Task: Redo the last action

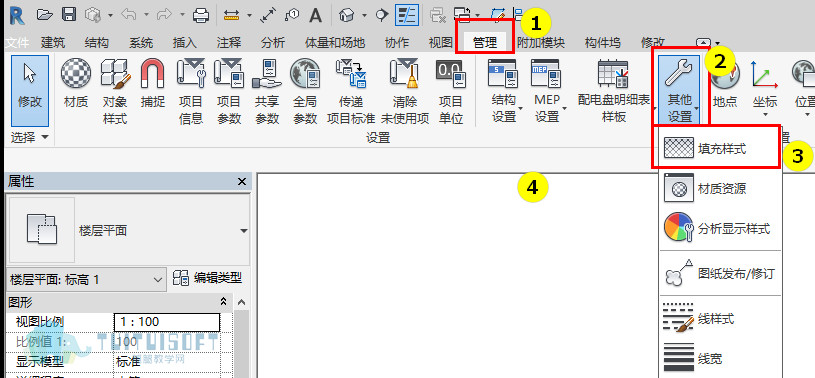Action: (164, 15)
